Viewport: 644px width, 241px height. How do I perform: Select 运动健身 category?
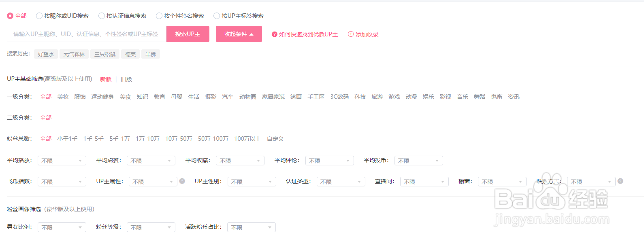(102, 97)
